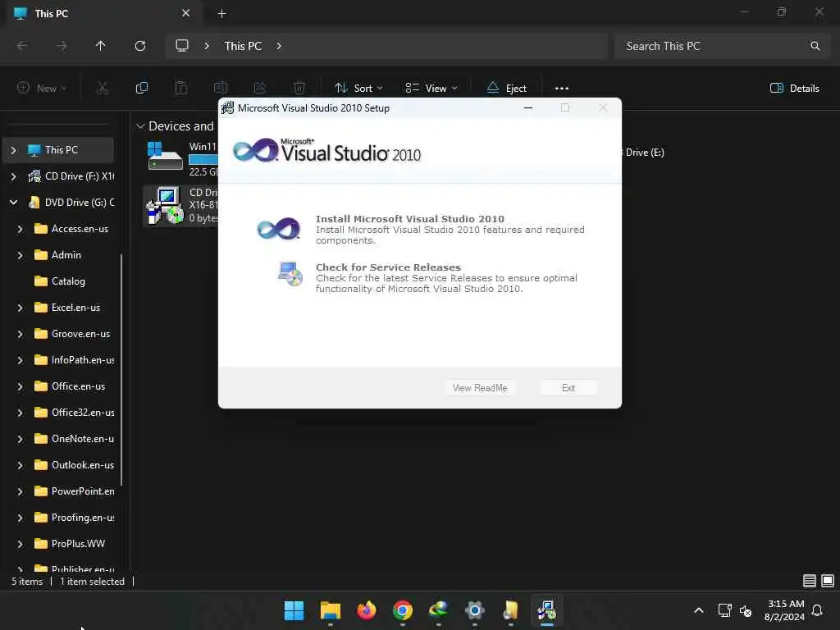Select the CD Drive setup disc item
The width and height of the screenshot is (840, 630).
181,206
